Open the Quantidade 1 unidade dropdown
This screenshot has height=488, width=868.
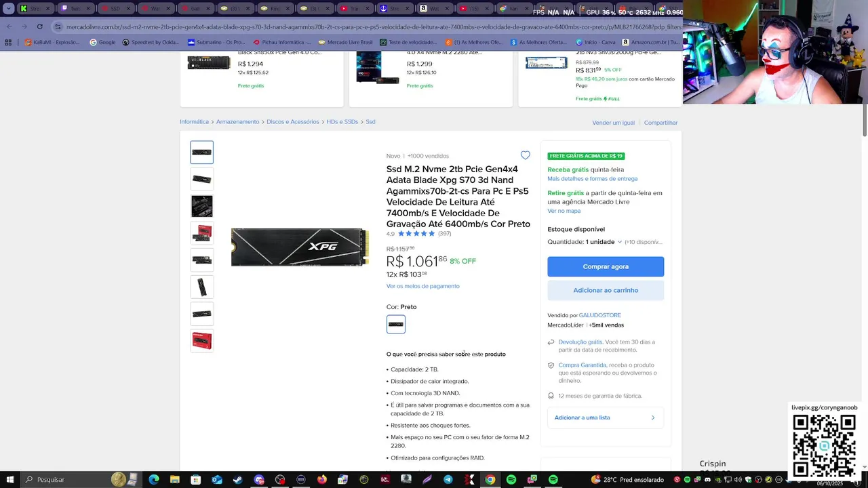(604, 242)
